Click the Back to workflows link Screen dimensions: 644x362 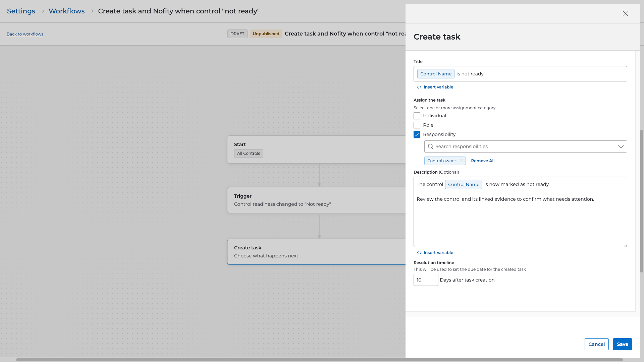tap(25, 34)
